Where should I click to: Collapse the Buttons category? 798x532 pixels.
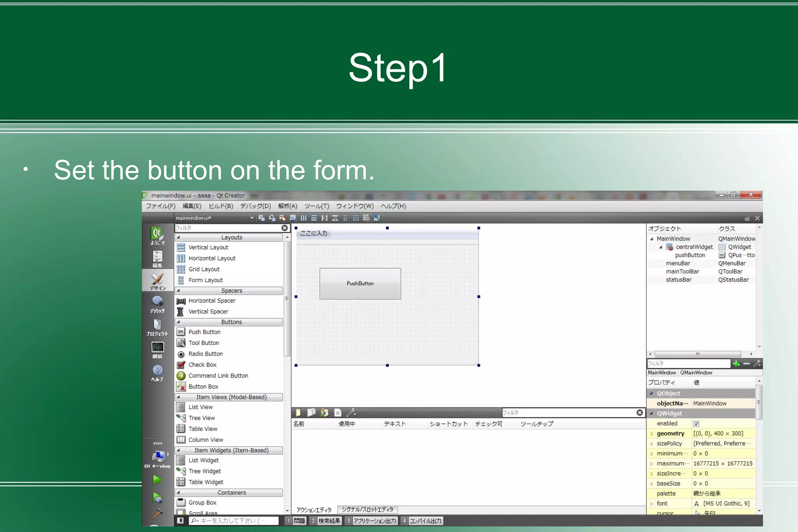point(229,322)
